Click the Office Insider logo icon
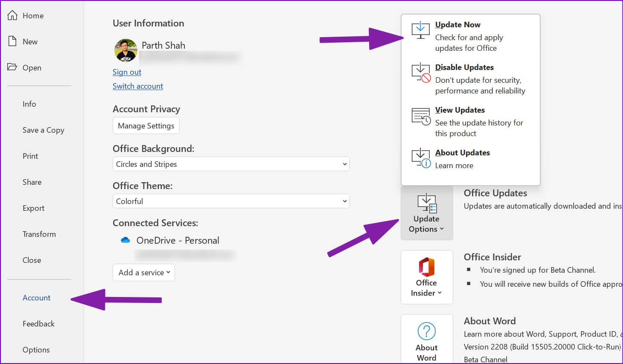Image resolution: width=623 pixels, height=364 pixels. (426, 267)
